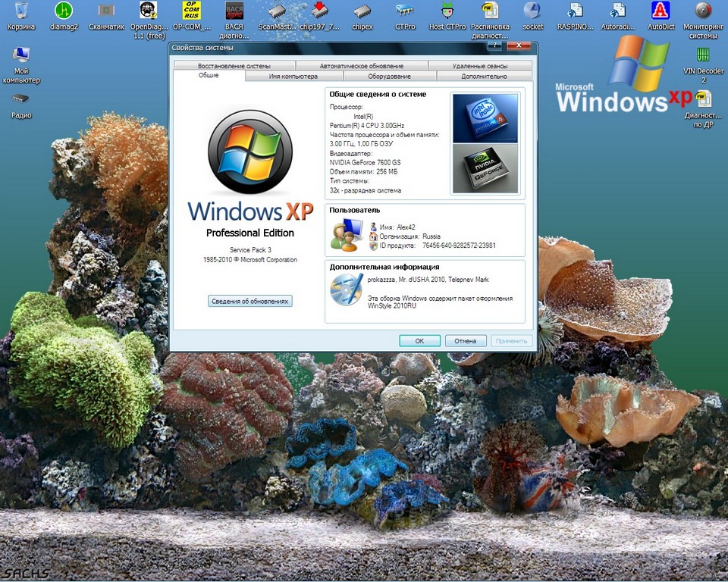
Task: Click the ID продукта number 76456-640-9282572-23981
Action: [459, 246]
